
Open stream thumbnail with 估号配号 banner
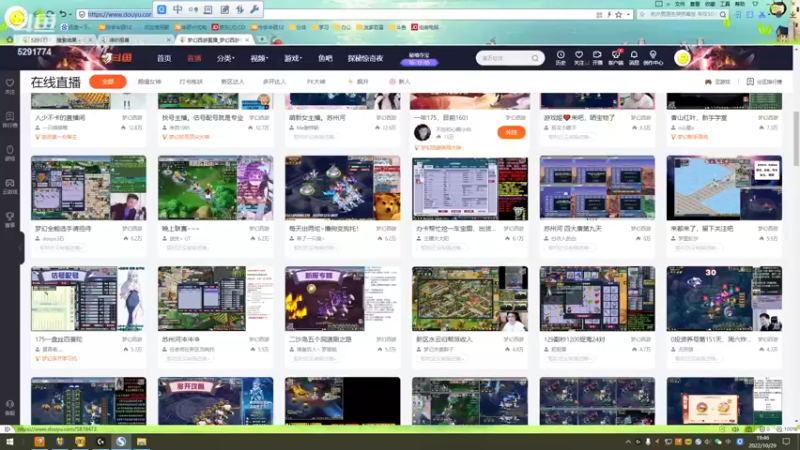click(88, 298)
